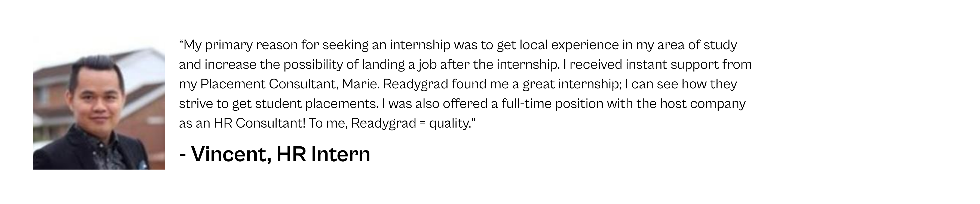This screenshot has width=980, height=204.
Task: Click "Readygrad" before the equals sign
Action: [383, 123]
